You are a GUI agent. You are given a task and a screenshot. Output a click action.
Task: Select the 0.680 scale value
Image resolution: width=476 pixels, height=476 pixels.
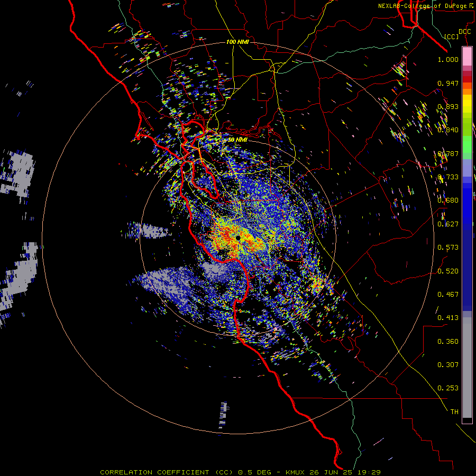pyautogui.click(x=448, y=200)
